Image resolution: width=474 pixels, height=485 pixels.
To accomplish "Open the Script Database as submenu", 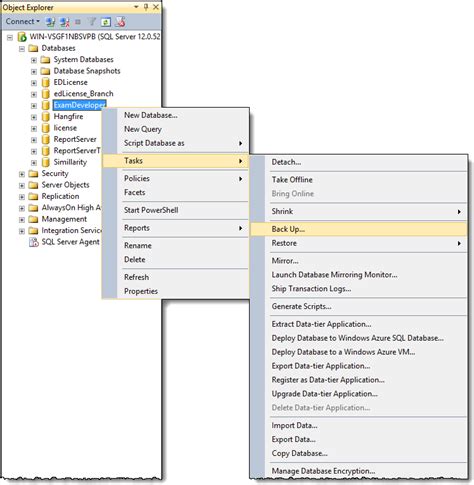I will point(176,143).
